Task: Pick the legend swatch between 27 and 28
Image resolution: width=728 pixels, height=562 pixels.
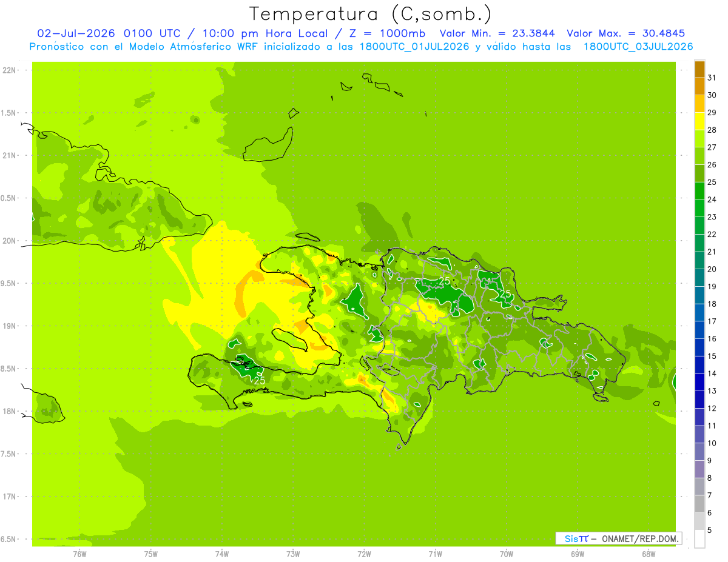Action: (699, 138)
